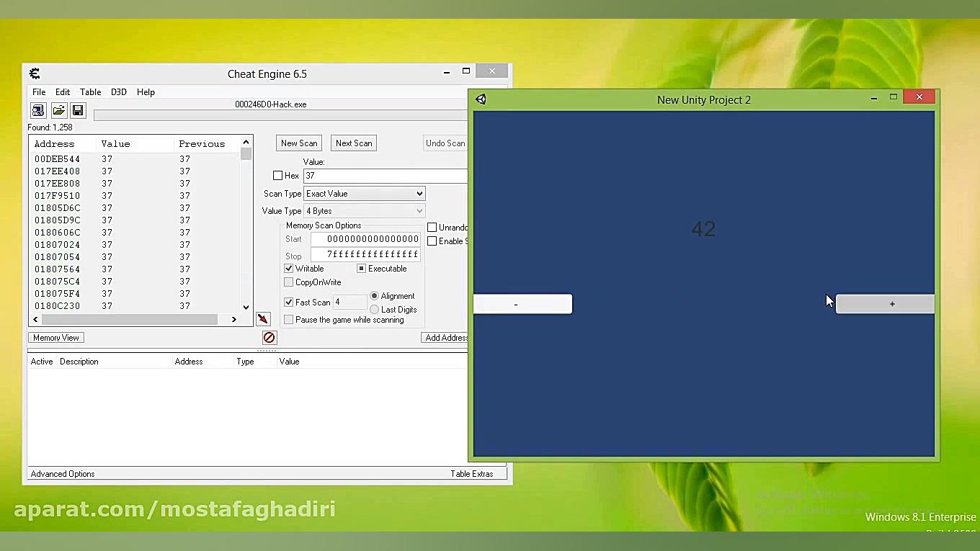Click the New Scan button
Image resolution: width=980 pixels, height=551 pixels.
[x=299, y=143]
